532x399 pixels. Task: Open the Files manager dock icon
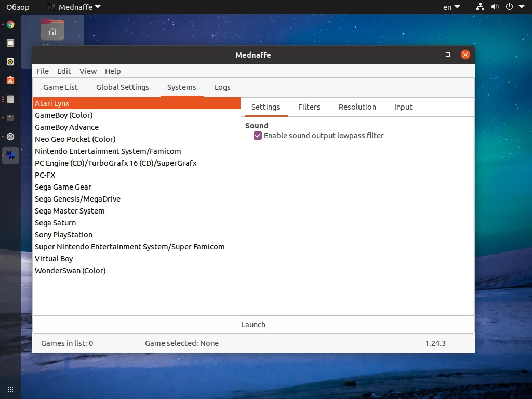[10, 43]
